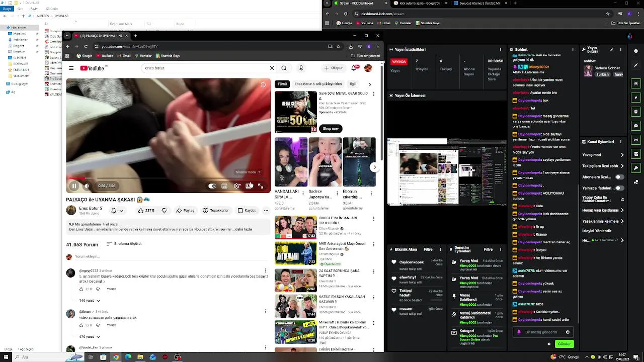Open YouTube Oluştur create button
644x362 pixels.
pyautogui.click(x=334, y=68)
